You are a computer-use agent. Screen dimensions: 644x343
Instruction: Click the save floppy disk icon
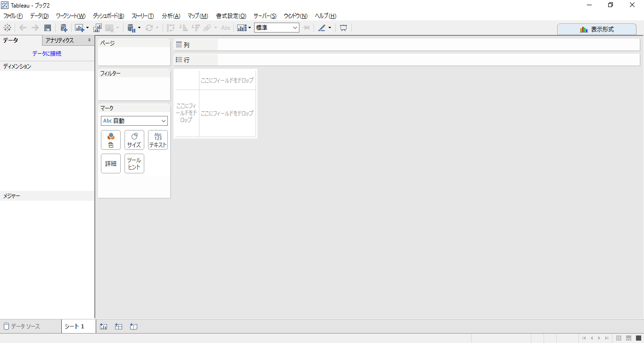point(48,28)
